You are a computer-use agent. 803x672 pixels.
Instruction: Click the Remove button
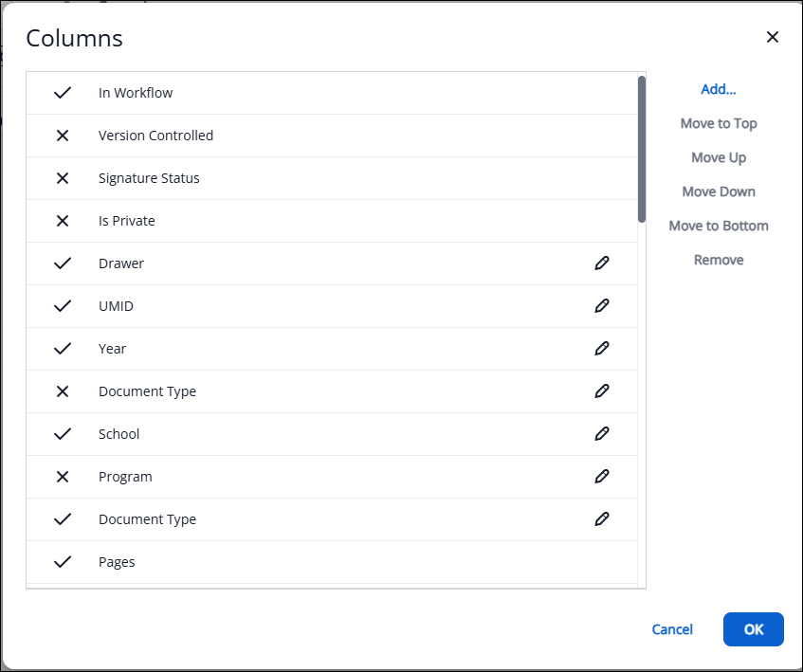pyautogui.click(x=719, y=260)
